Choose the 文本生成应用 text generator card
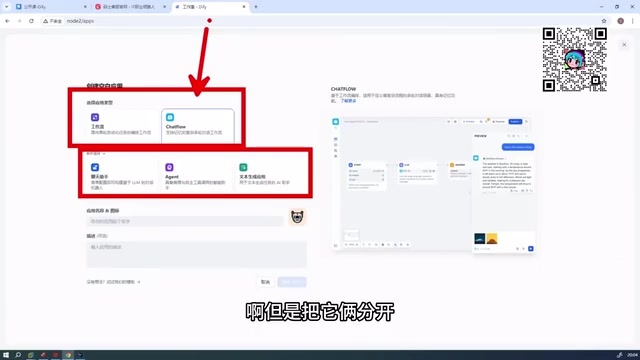The height and width of the screenshot is (360, 640). [270, 176]
